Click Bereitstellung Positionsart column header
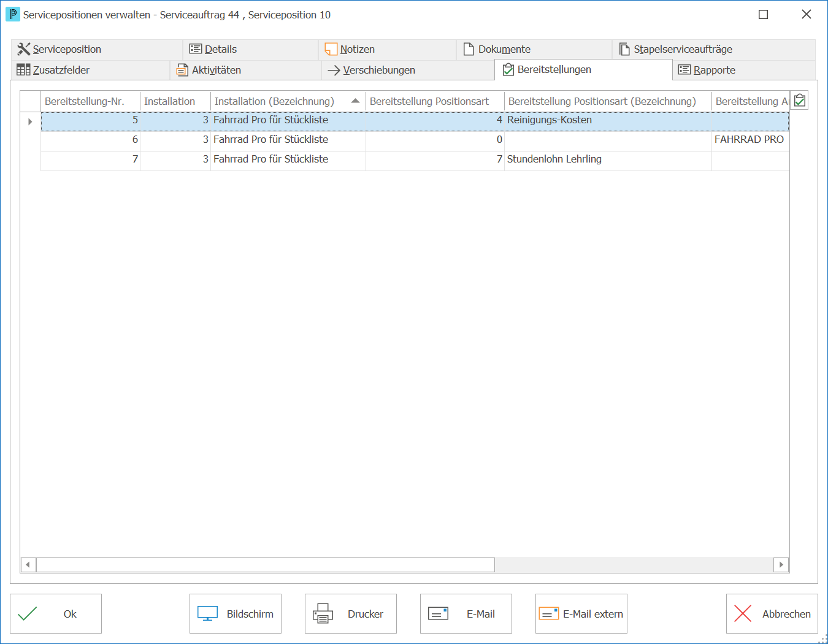828x644 pixels. coord(435,101)
